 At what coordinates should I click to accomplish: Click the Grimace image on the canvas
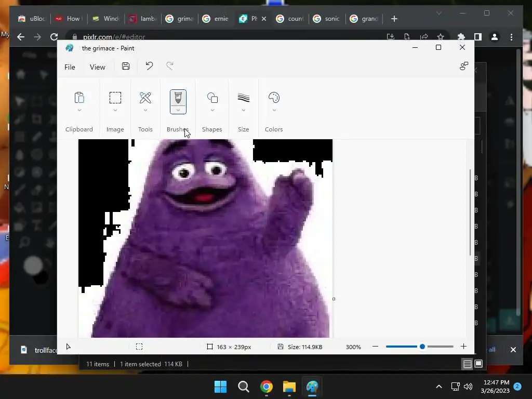click(x=205, y=238)
